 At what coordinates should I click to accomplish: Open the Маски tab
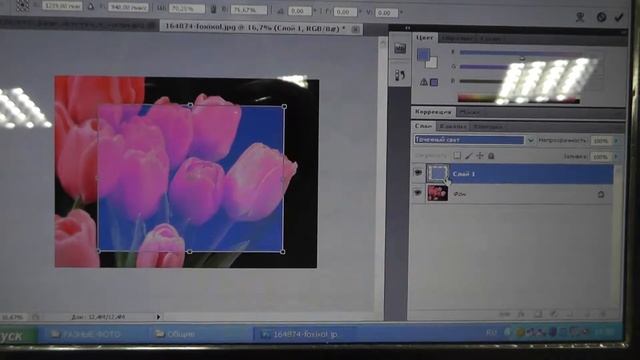coord(470,112)
